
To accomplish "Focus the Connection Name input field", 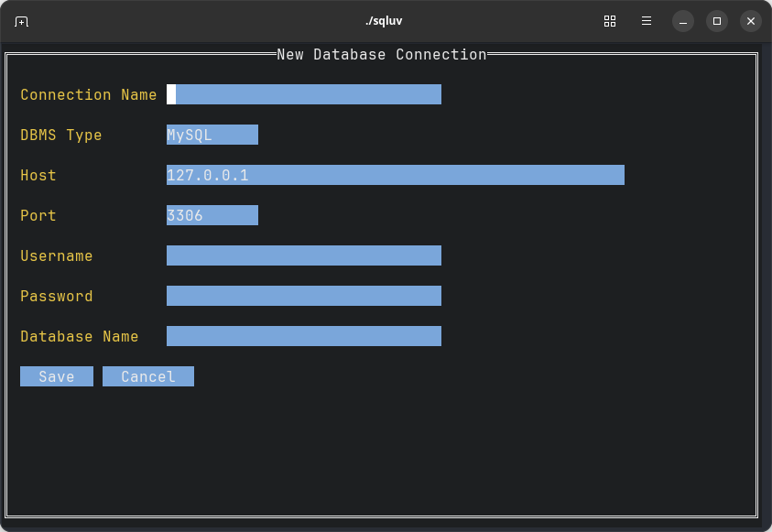I will click(304, 94).
